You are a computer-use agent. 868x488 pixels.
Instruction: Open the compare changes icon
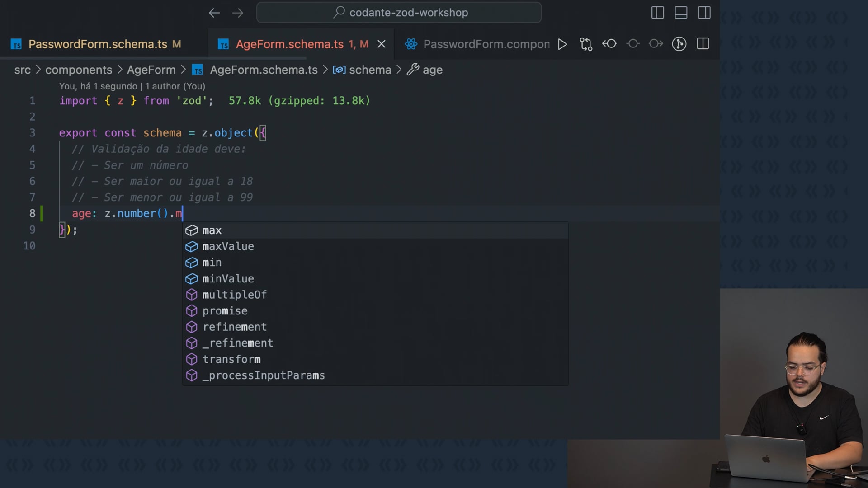coord(586,44)
